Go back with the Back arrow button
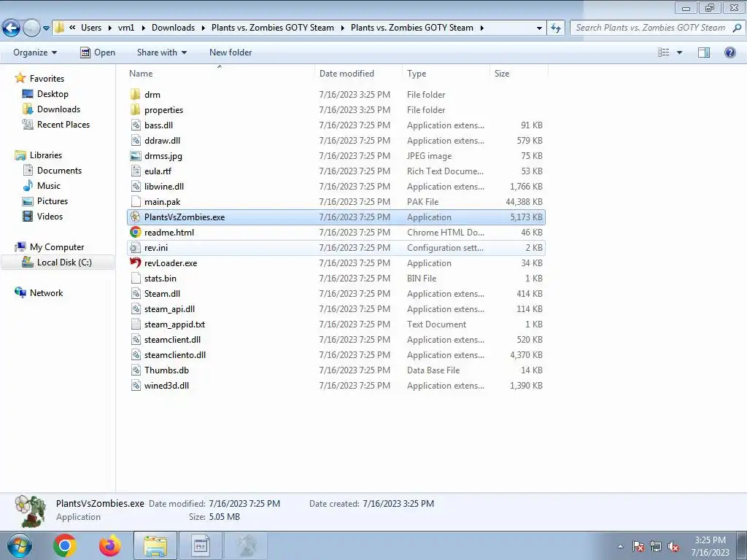 (11, 28)
